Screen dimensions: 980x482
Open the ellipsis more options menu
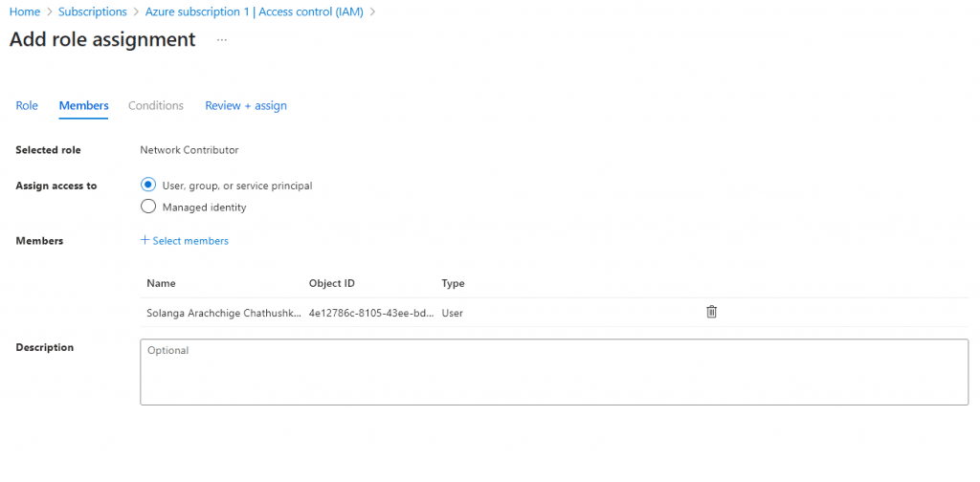click(222, 40)
